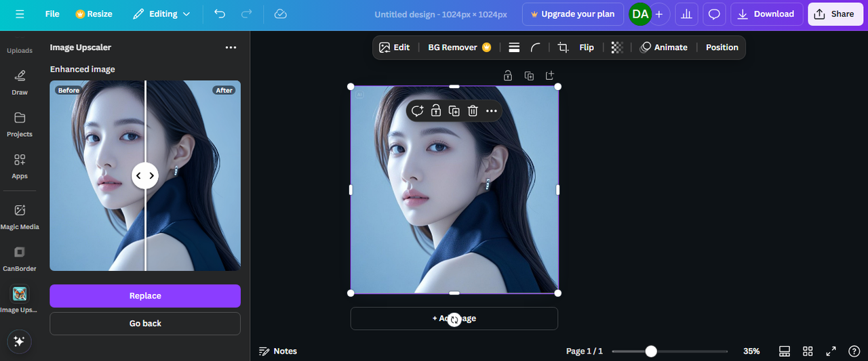The height and width of the screenshot is (361, 868).
Task: Open the File menu
Action: pos(52,14)
